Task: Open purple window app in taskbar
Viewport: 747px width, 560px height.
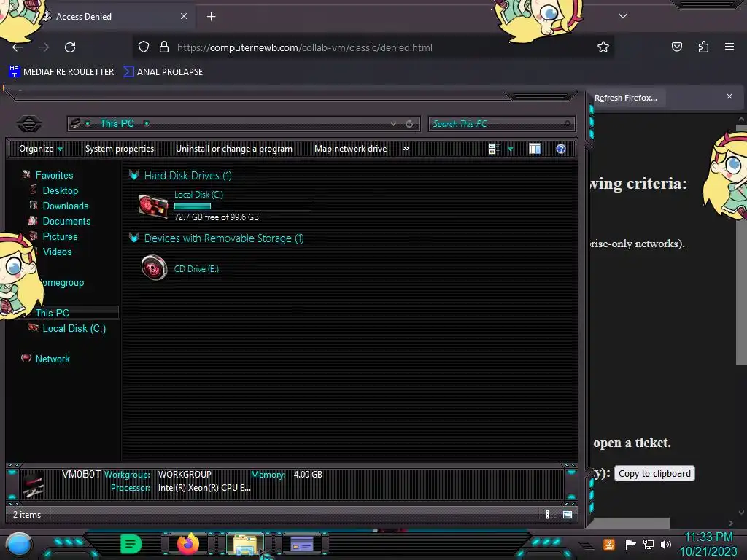Action: tap(302, 544)
